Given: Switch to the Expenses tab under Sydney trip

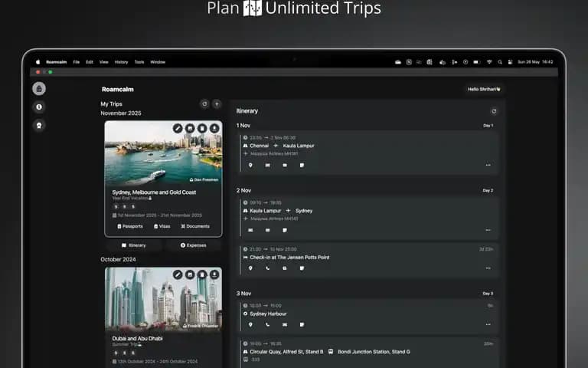Looking at the screenshot, I should tap(193, 245).
